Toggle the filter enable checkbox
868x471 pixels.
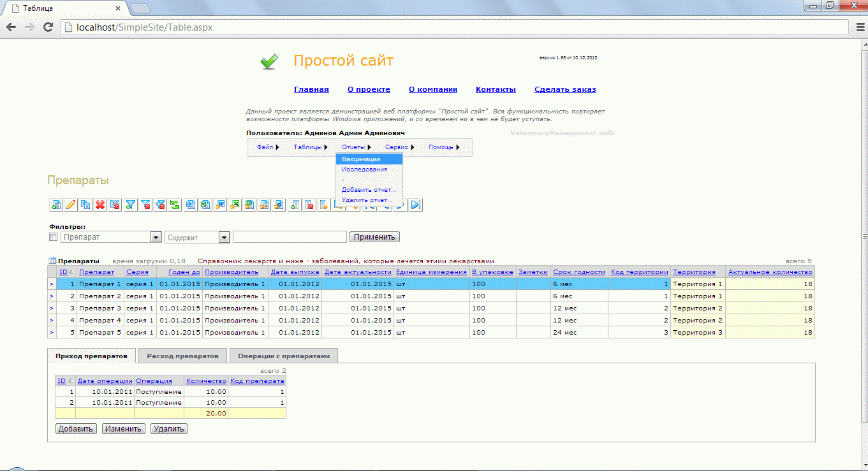tap(53, 237)
